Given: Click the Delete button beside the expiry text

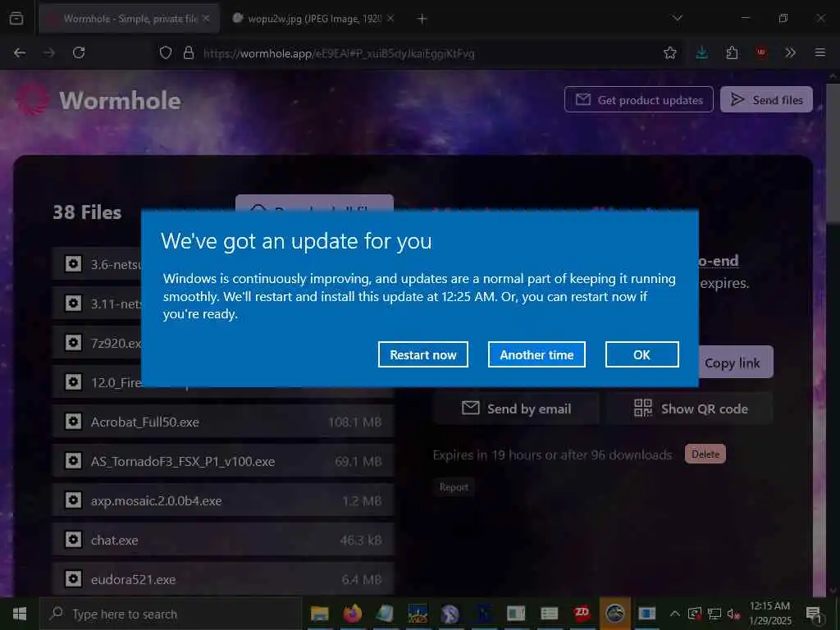Looking at the screenshot, I should [x=705, y=454].
